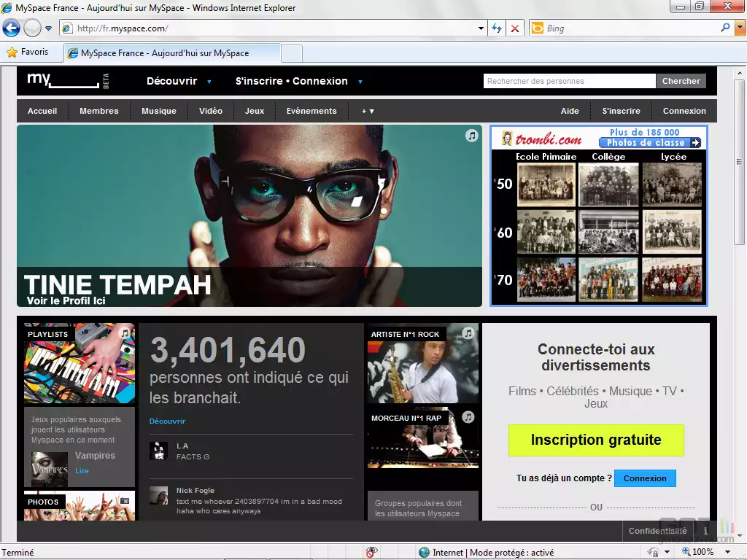Click the browser Forward arrow button
Screen dimensions: 747x560
point(32,28)
